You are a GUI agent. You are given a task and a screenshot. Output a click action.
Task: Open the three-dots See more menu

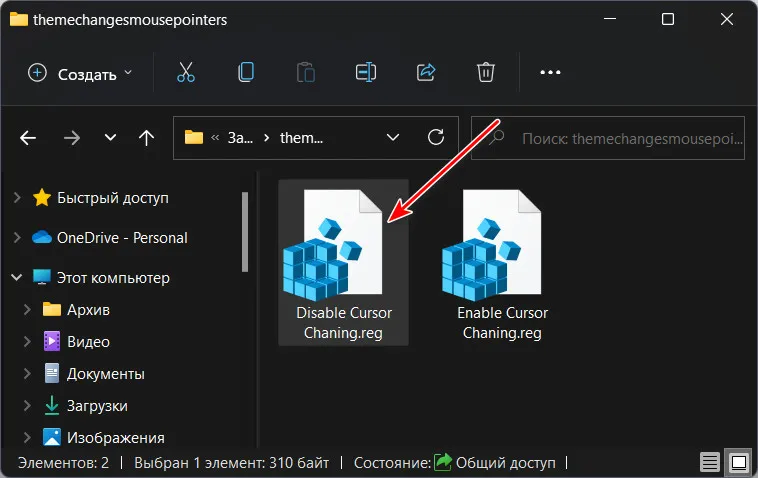click(551, 72)
